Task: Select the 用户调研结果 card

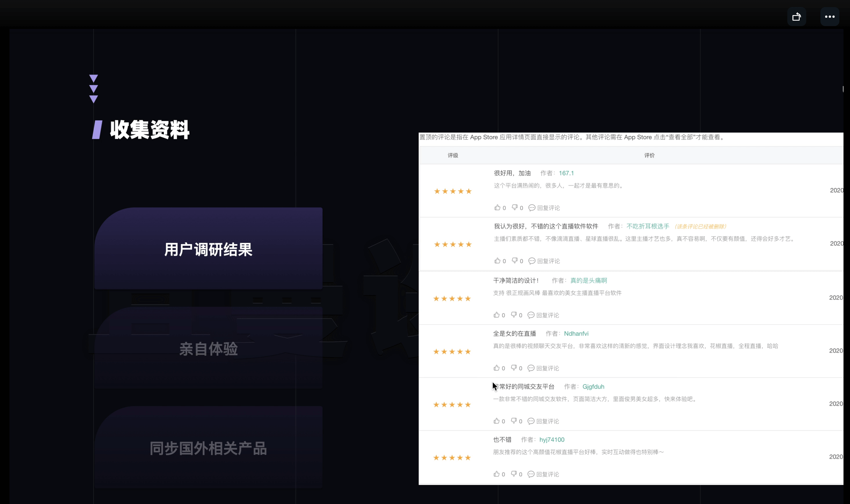Action: tap(208, 249)
